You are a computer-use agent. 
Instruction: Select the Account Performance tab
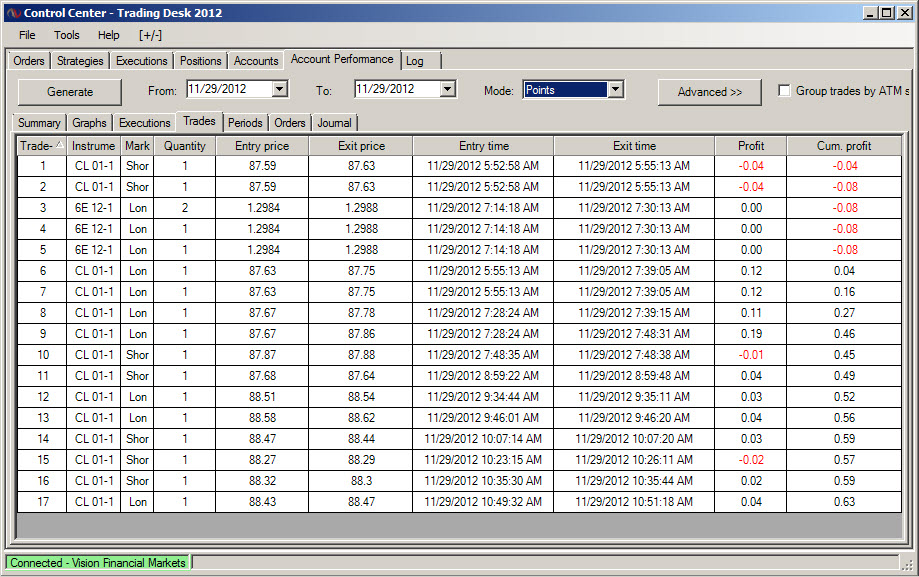pyautogui.click(x=342, y=59)
